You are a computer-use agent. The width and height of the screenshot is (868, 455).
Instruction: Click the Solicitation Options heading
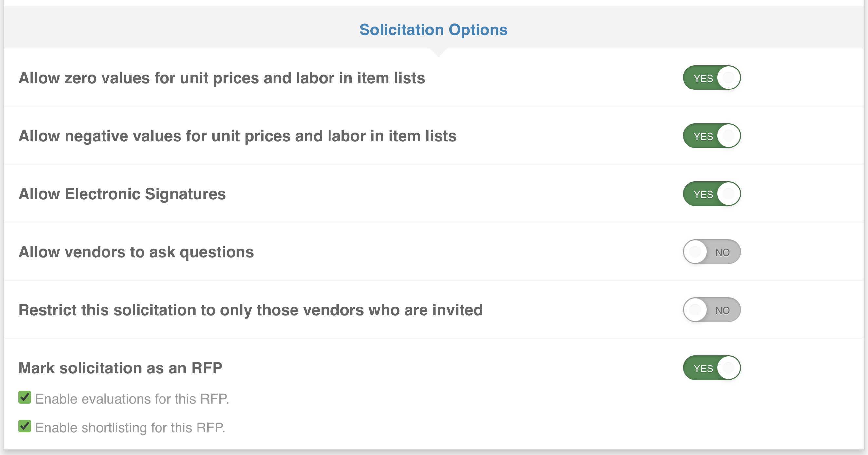[x=433, y=30]
